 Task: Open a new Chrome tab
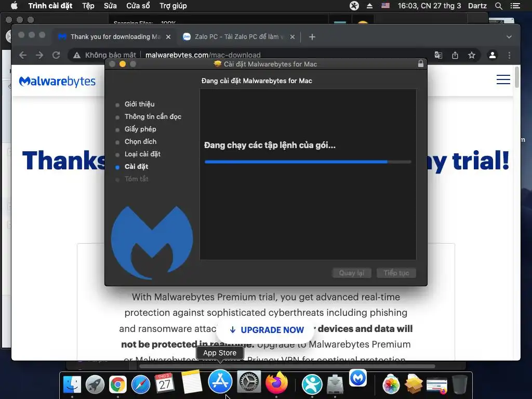click(x=312, y=37)
